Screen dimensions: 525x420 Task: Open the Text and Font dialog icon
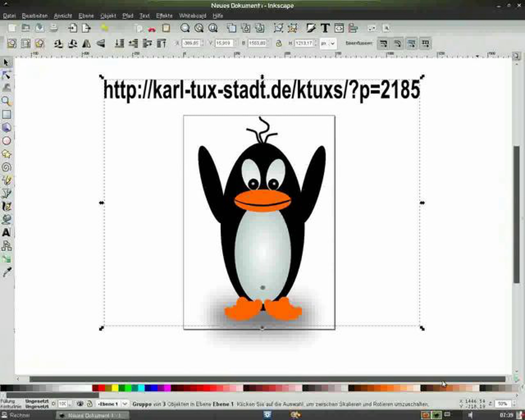325,28
